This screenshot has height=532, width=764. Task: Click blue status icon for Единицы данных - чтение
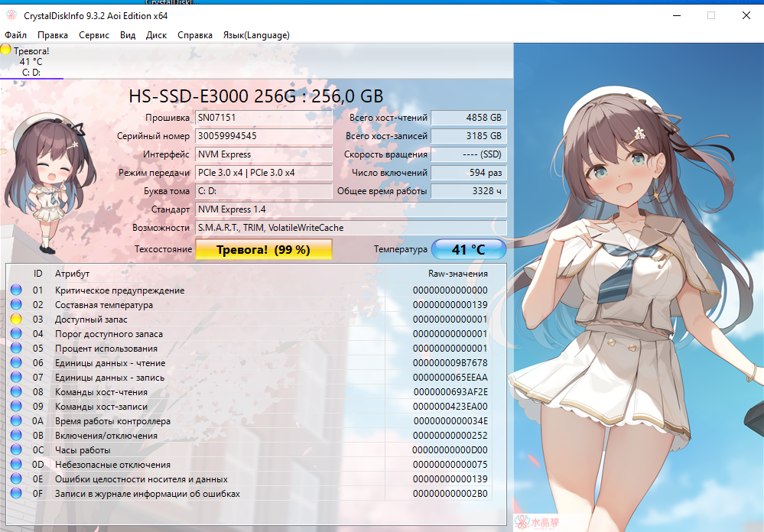16,363
